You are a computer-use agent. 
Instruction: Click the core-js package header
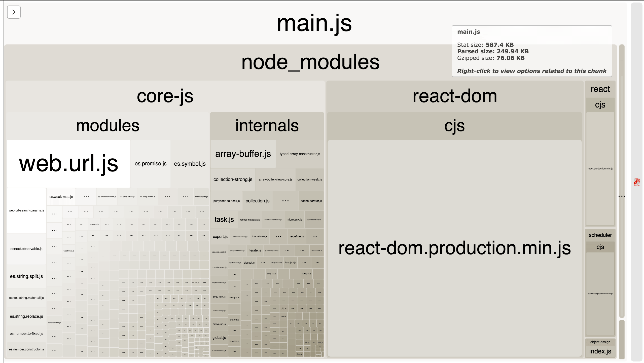click(165, 96)
